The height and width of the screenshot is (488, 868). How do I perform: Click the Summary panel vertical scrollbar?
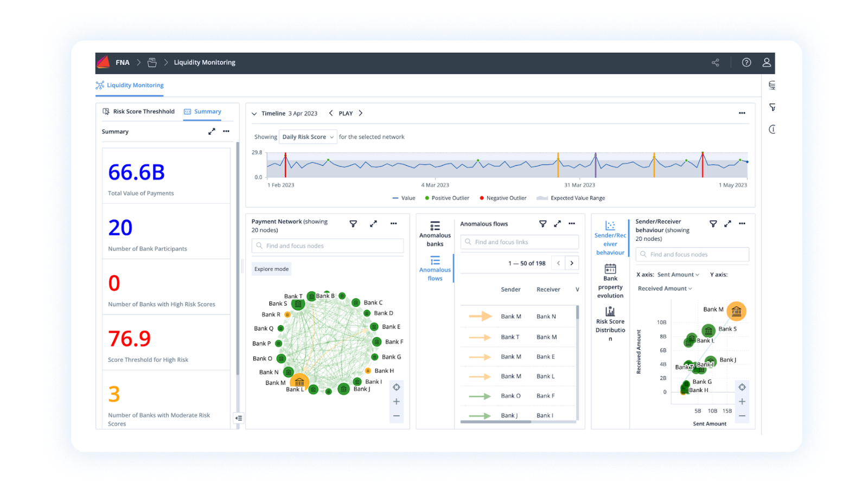coord(238,258)
